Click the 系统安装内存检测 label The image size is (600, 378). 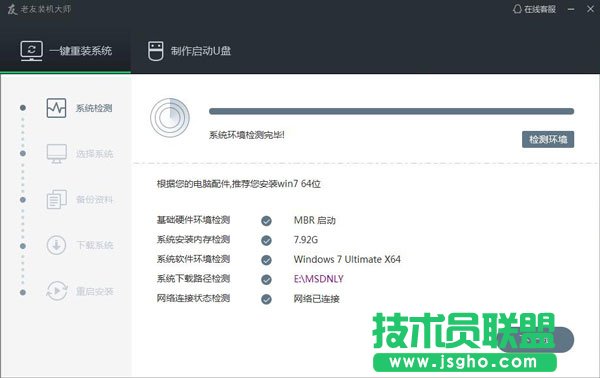[193, 240]
